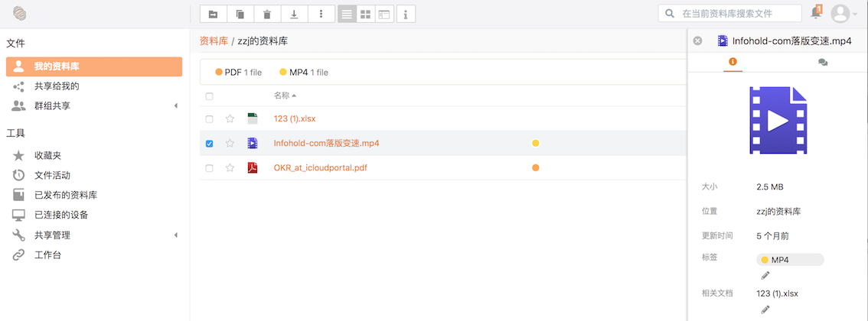Toggle the select-all files checkbox
This screenshot has height=321, width=868.
209,96
